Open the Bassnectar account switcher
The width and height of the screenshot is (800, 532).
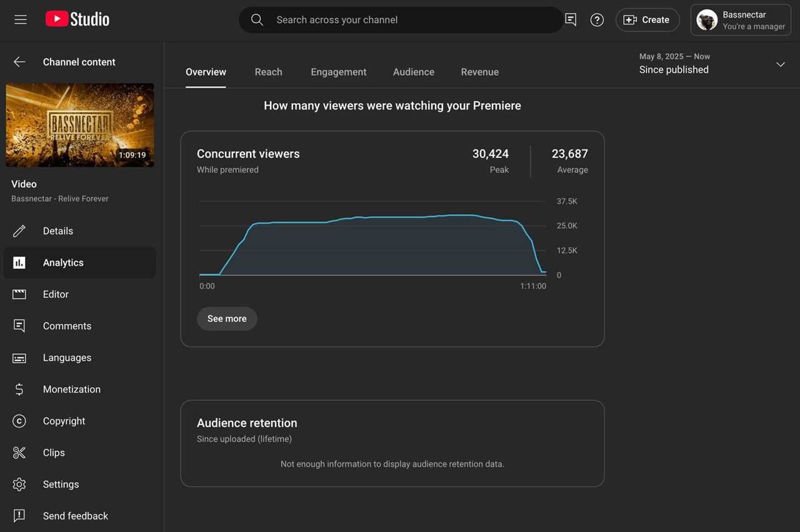pos(741,20)
